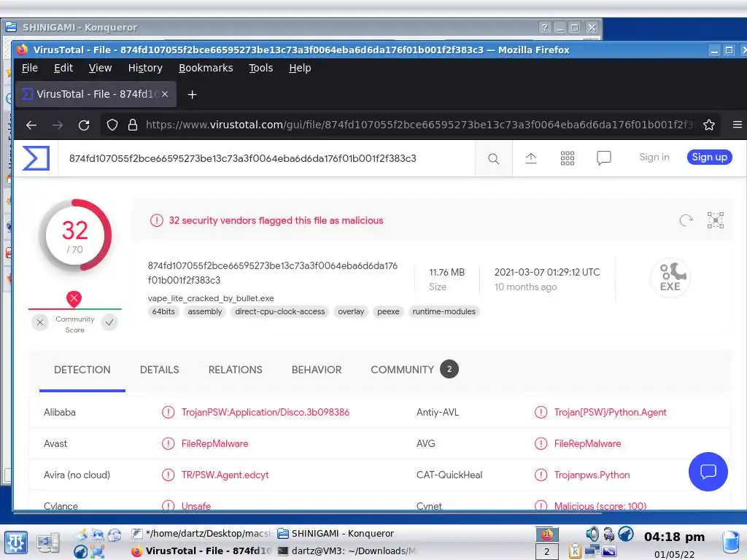Click the Klipper clipboard tray icon
747x560 pixels.
(575, 551)
